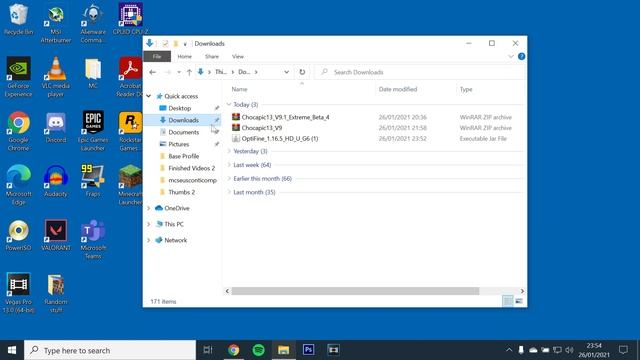
Task: Expand Earlier this month (66) group
Action: point(229,178)
